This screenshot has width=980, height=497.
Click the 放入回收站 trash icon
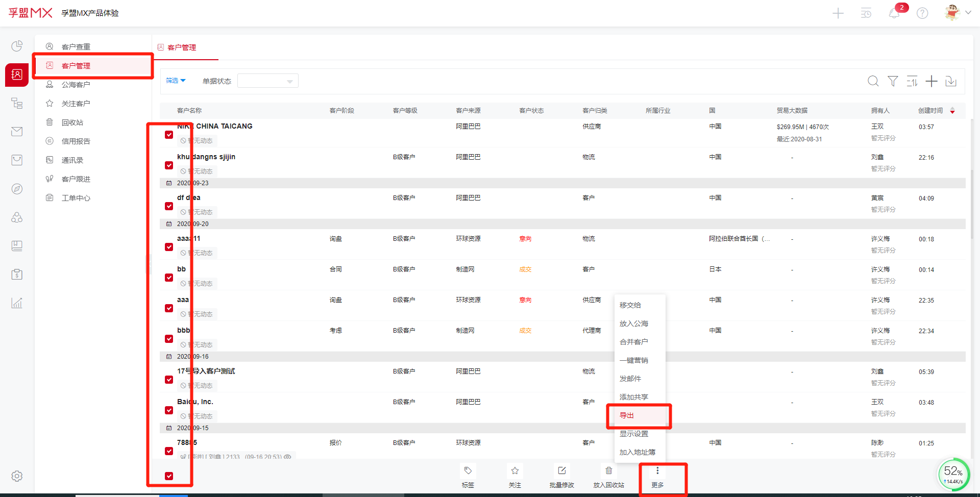click(608, 471)
